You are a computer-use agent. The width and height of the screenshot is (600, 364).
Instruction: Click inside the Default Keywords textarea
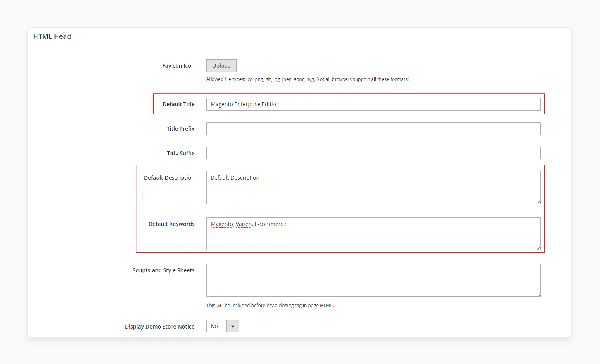tap(373, 234)
